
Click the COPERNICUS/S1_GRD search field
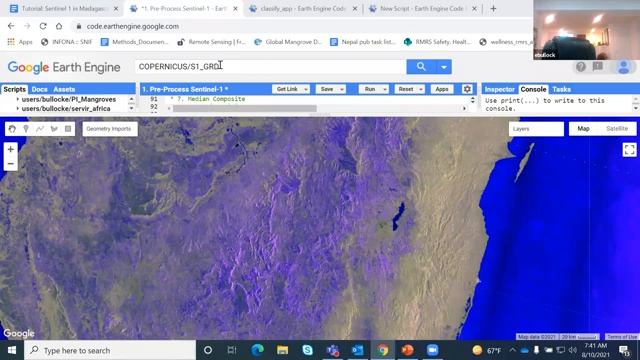[271, 67]
